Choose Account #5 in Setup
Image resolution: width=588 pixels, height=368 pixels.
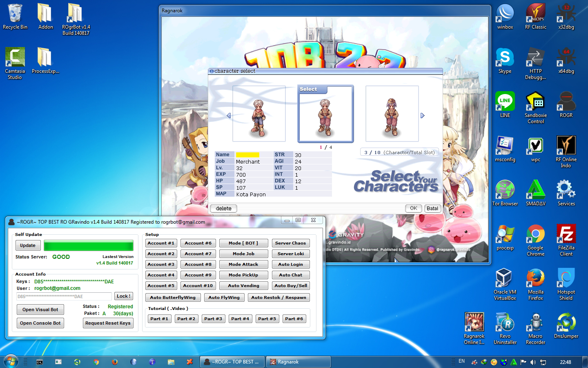coord(161,285)
